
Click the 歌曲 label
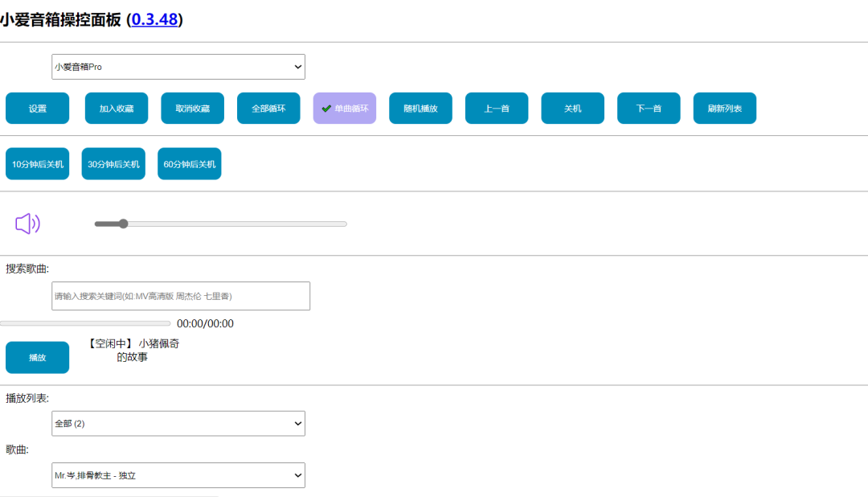[x=17, y=450]
